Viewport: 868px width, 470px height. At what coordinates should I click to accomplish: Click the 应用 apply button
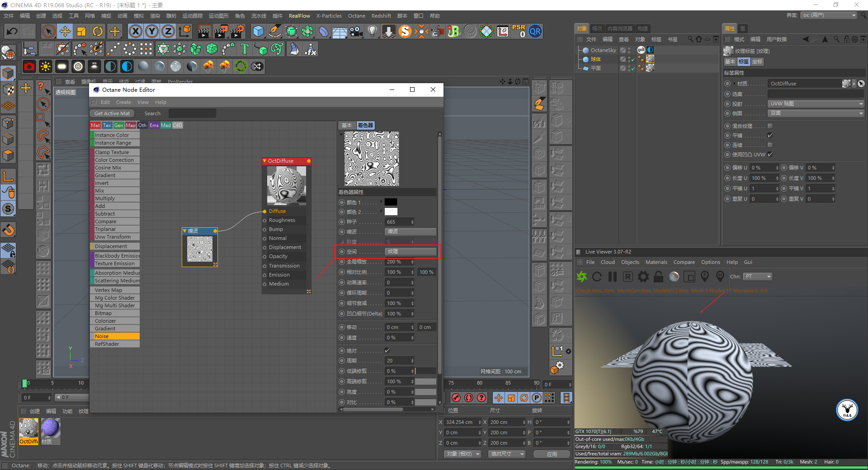tap(552, 454)
